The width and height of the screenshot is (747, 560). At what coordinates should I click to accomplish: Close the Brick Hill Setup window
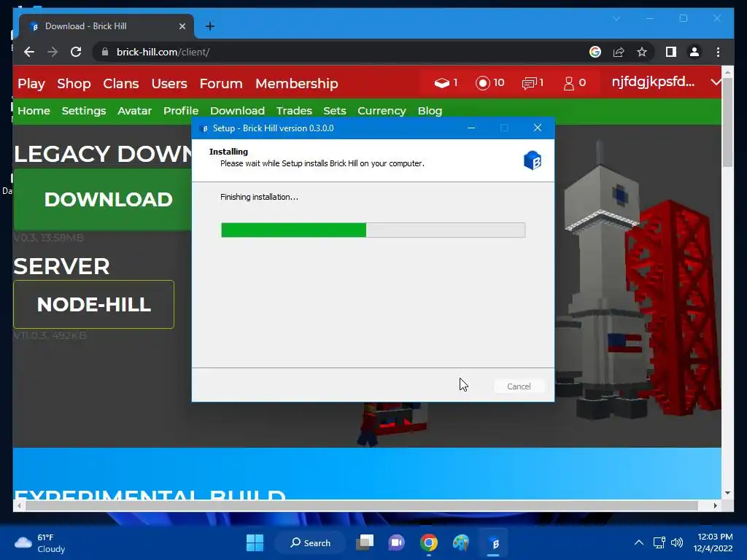click(538, 128)
